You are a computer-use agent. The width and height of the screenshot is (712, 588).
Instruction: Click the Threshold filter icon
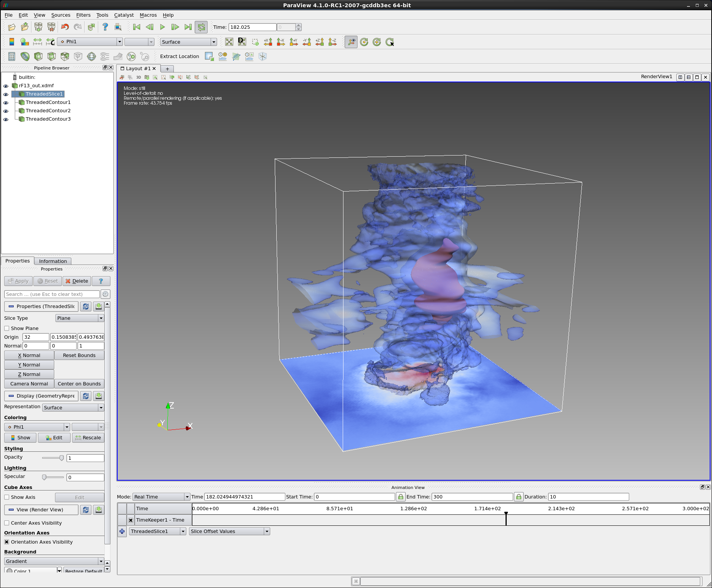coord(65,57)
